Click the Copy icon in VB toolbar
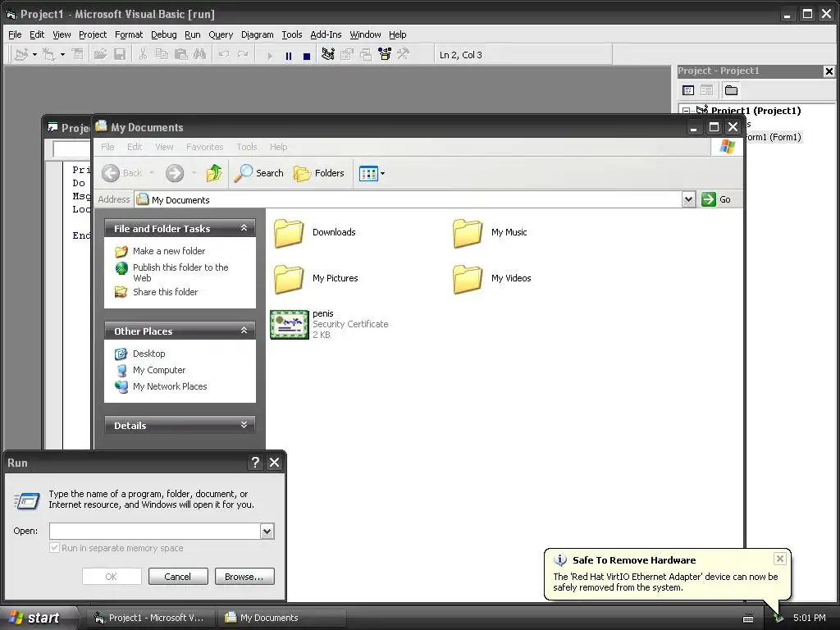This screenshot has height=630, width=840. pos(162,54)
